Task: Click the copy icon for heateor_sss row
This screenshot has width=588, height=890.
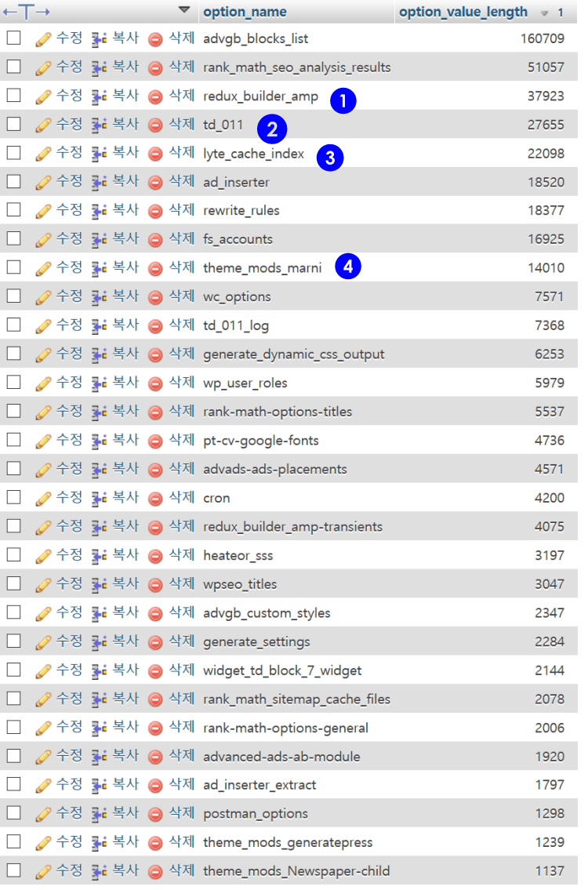Action: (x=99, y=556)
